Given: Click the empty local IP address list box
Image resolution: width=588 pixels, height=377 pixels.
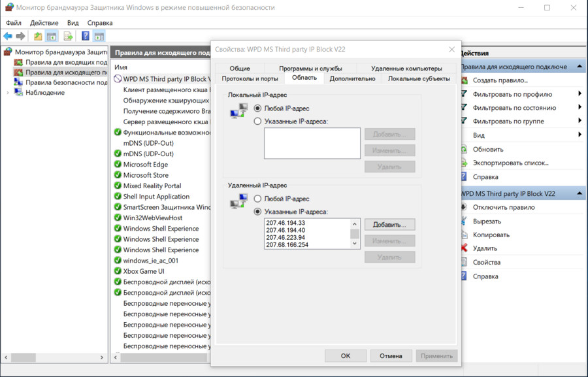Looking at the screenshot, I should [312, 143].
